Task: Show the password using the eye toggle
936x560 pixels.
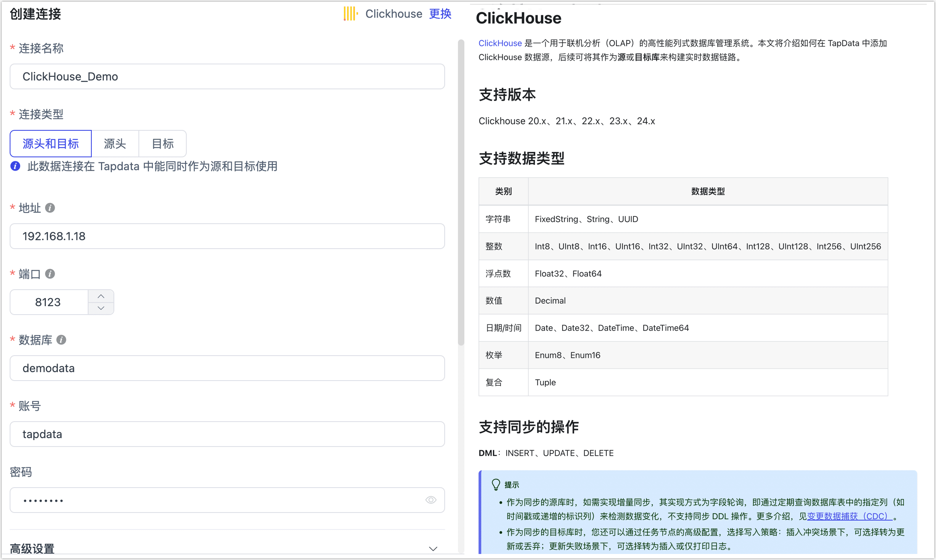Action: click(431, 500)
